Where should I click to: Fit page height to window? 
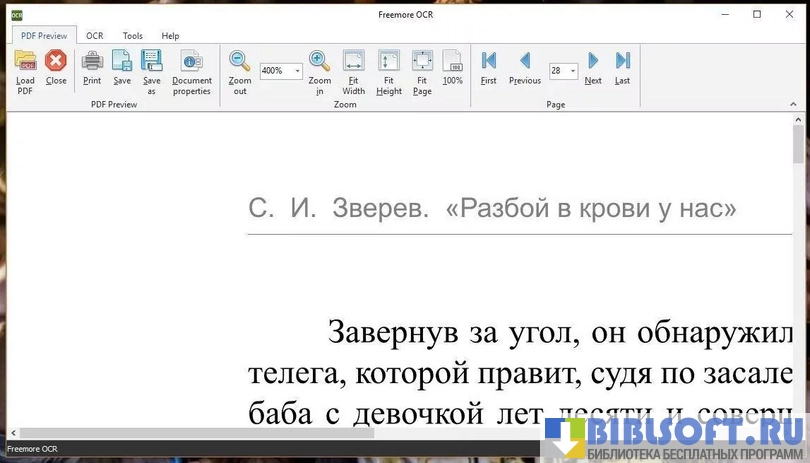click(389, 63)
